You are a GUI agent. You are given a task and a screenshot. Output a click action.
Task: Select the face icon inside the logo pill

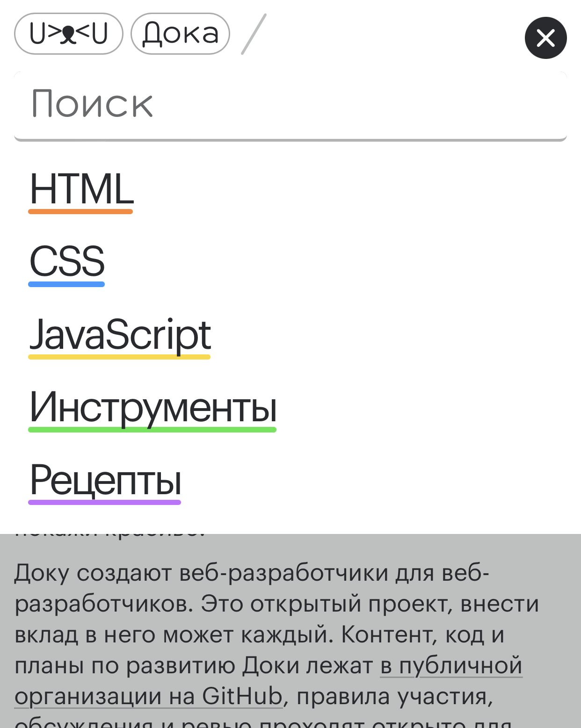pyautogui.click(x=68, y=35)
